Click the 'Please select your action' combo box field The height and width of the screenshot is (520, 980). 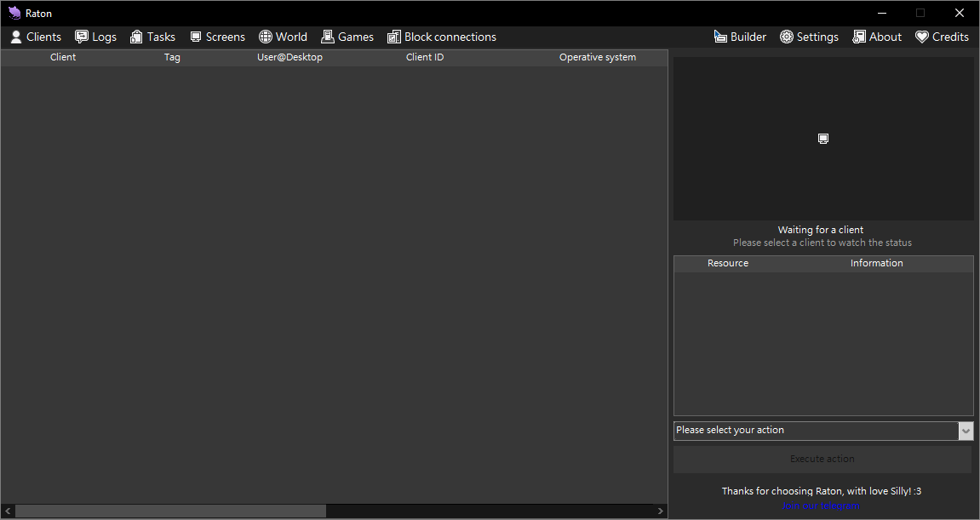(815, 431)
